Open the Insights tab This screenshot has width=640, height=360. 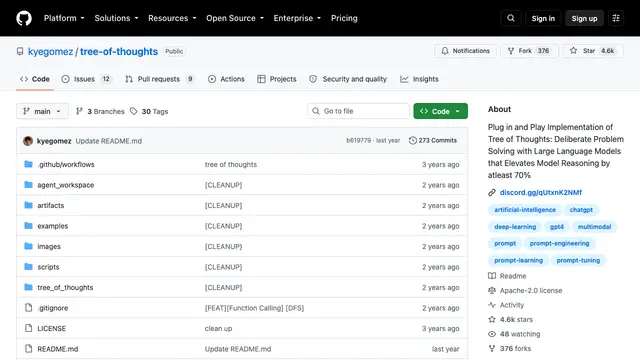coord(419,79)
